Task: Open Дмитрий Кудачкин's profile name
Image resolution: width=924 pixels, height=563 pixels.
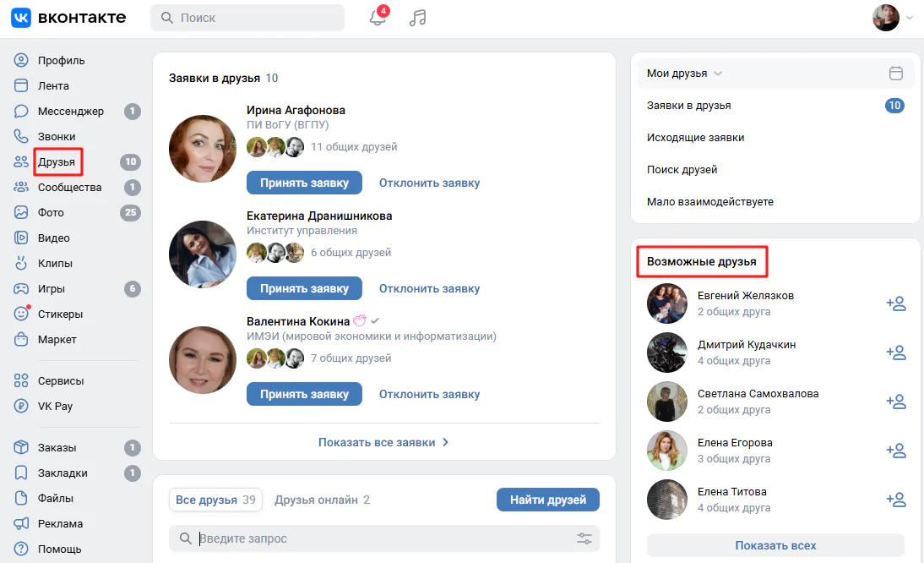Action: tap(747, 344)
